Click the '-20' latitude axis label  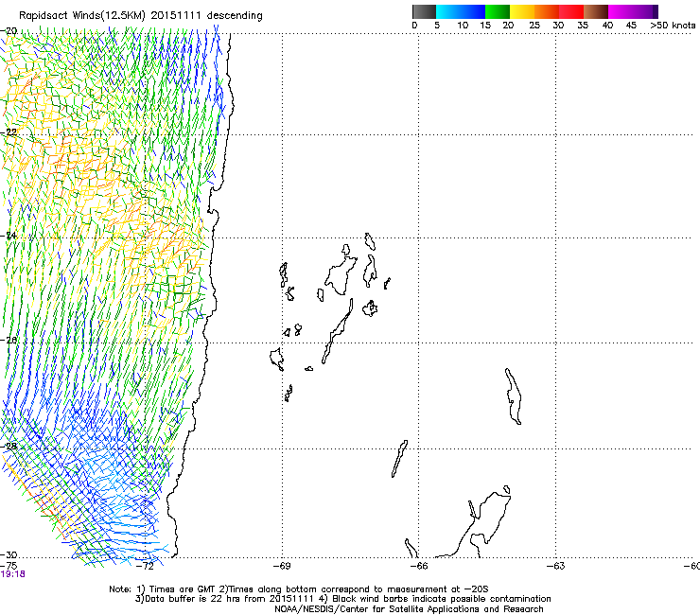[x=9, y=31]
